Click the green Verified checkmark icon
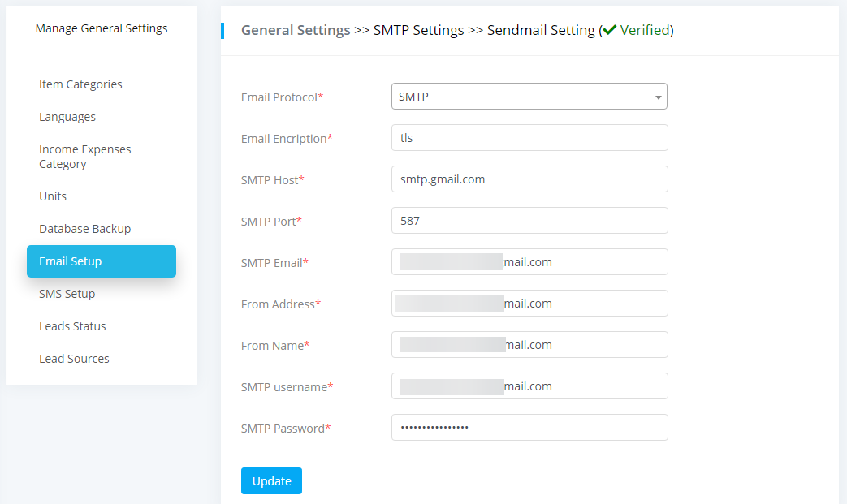 point(610,30)
